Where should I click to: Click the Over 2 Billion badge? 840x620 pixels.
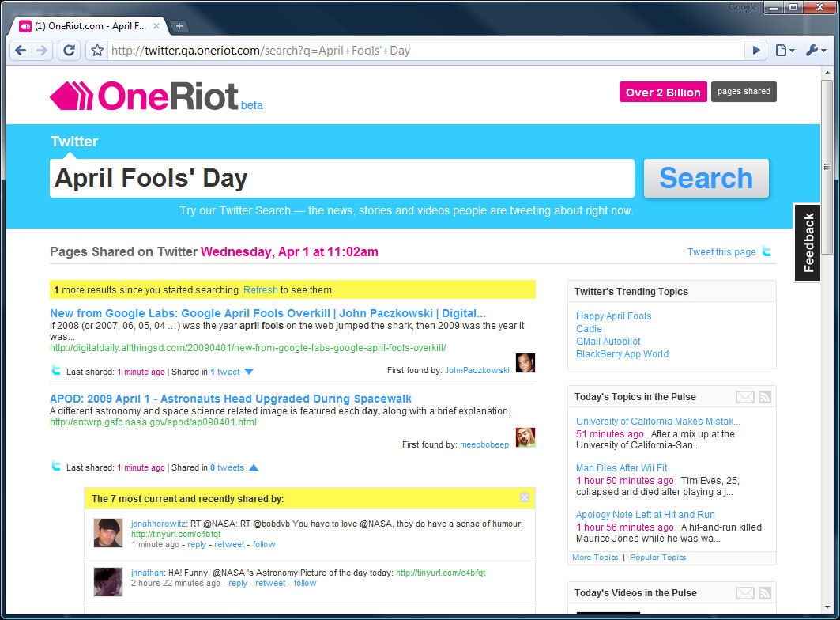click(x=663, y=93)
